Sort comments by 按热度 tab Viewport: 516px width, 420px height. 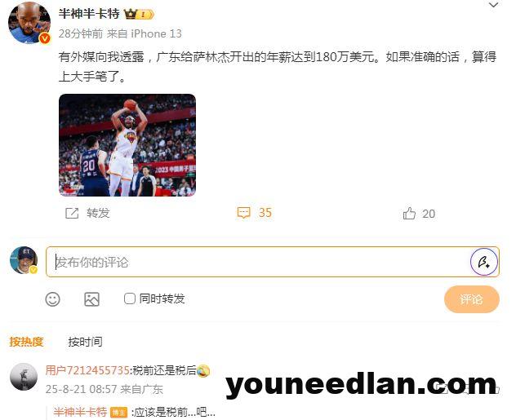(26, 342)
